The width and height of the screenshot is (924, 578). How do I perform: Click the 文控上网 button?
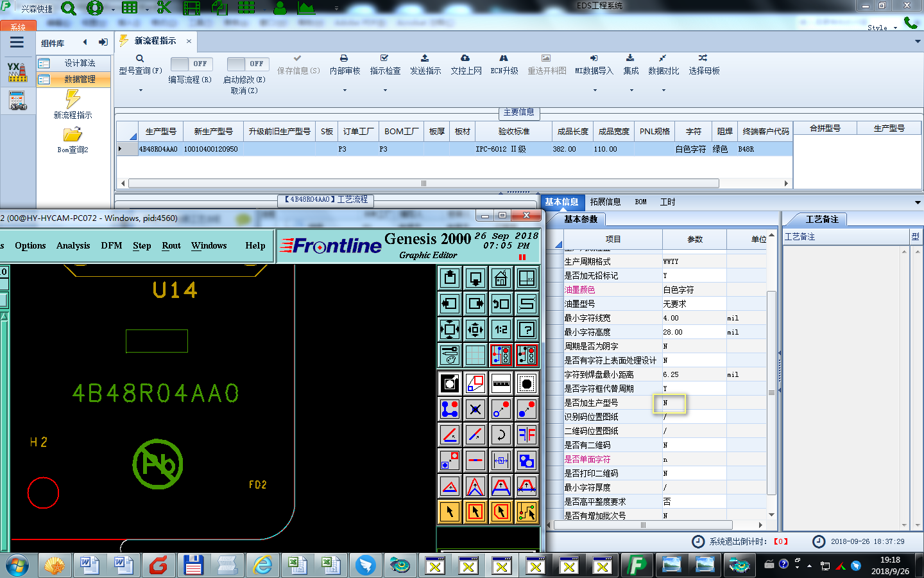[466, 65]
